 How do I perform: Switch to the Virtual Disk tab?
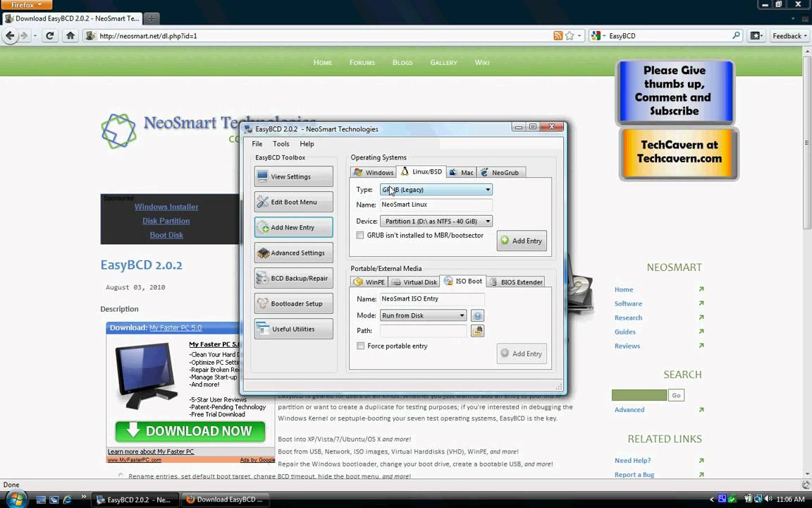(x=414, y=282)
